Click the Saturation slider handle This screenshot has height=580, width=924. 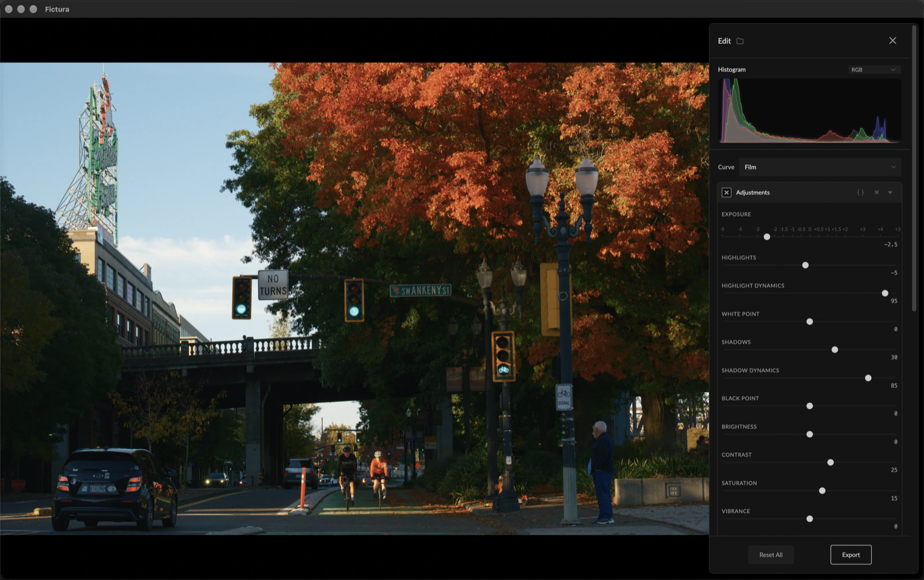pos(822,490)
